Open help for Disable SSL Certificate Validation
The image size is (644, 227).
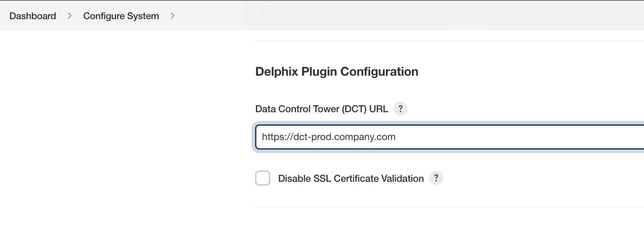(x=436, y=178)
